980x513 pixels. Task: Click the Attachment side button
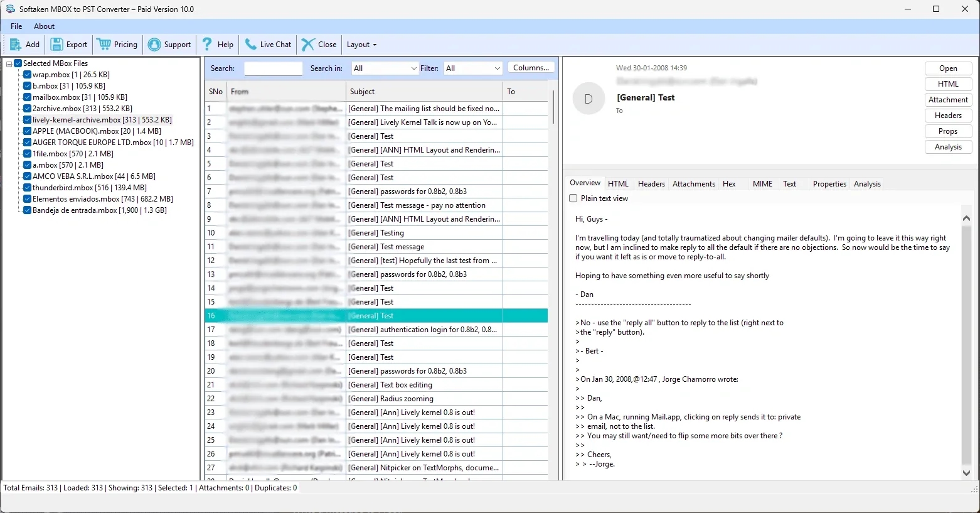click(948, 100)
